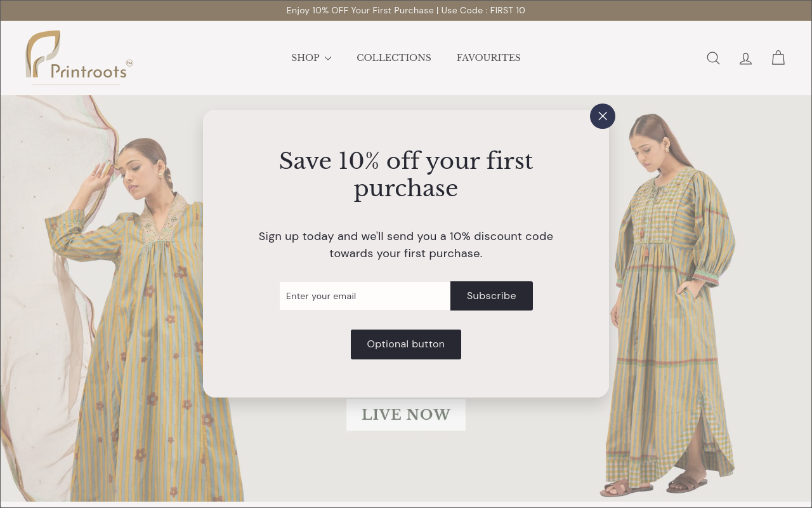This screenshot has height=508, width=812.
Task: Open the FAVOURITES menu item
Action: click(x=488, y=58)
